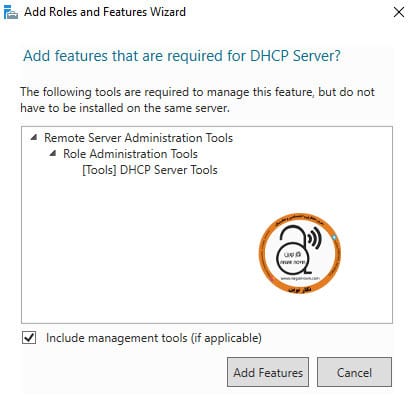Image resolution: width=412 pixels, height=414 pixels.
Task: Uncheck the Include management tools checkbox
Action: point(29,337)
